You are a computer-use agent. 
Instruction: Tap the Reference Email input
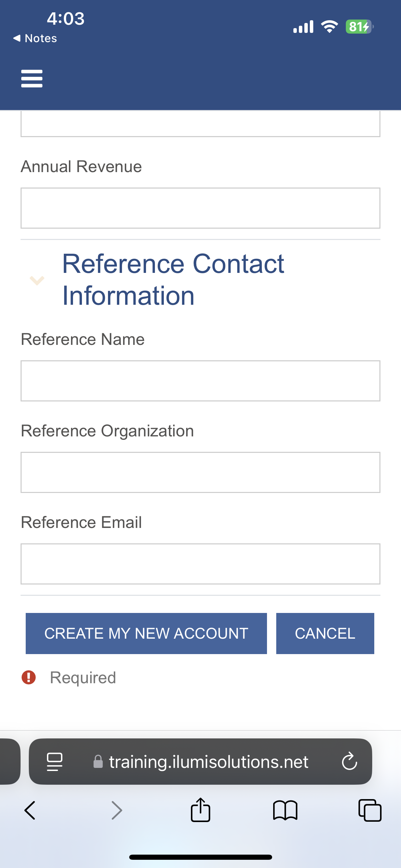200,564
